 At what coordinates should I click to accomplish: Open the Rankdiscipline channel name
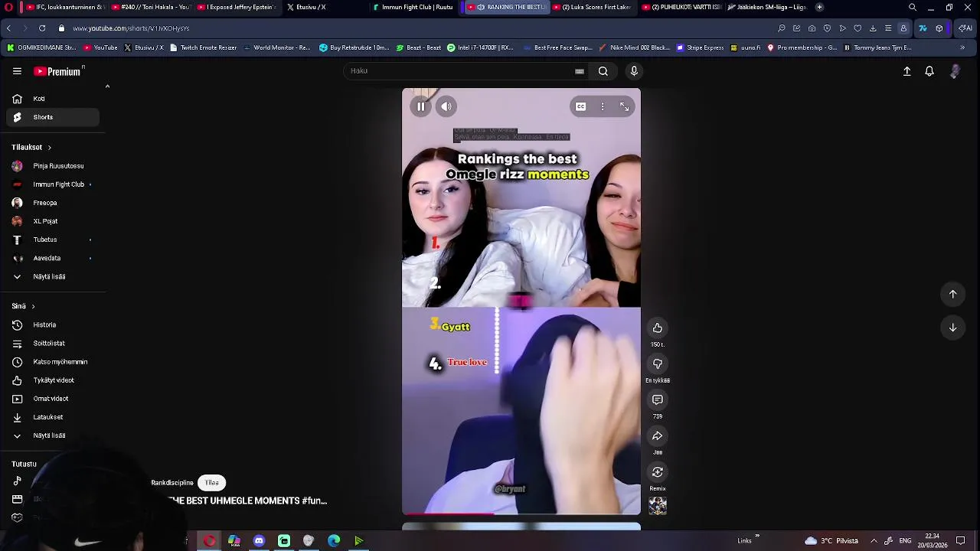point(172,483)
